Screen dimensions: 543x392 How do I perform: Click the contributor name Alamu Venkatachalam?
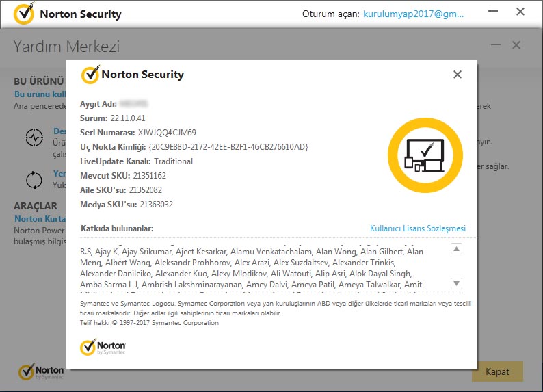point(271,252)
